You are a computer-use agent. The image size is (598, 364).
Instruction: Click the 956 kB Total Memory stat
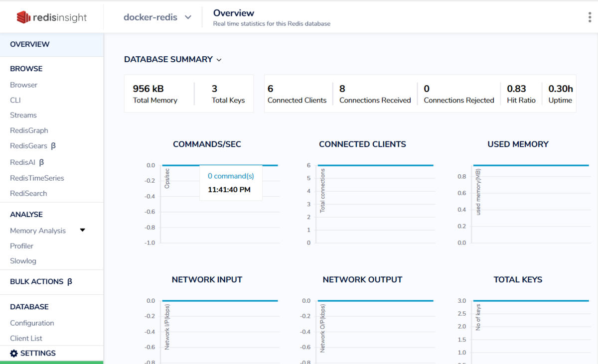click(x=155, y=94)
